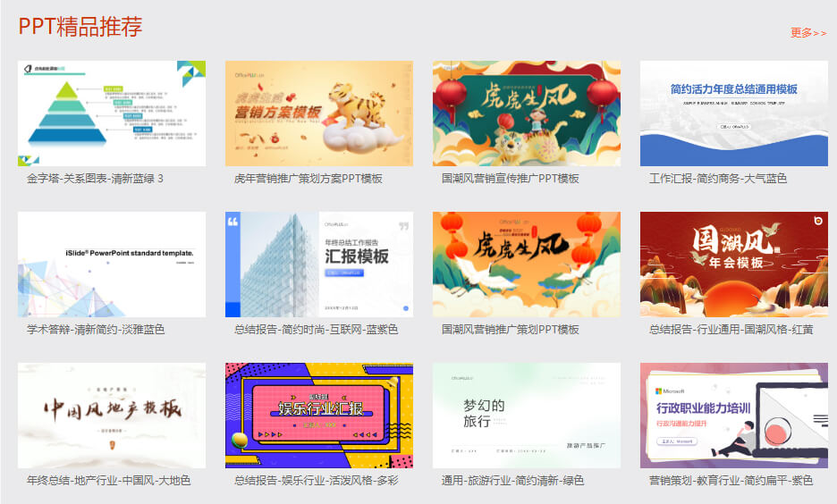Viewport: 837px width, 504px height.
Task: Open 梦幻的旅行 green template thumbnail
Action: [527, 416]
